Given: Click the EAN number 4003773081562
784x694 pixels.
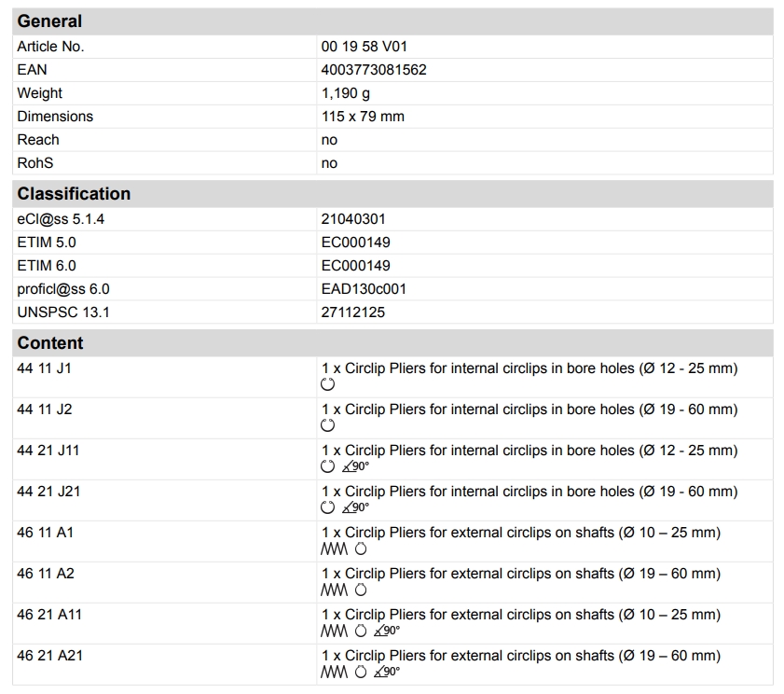Looking at the screenshot, I should point(374,70).
